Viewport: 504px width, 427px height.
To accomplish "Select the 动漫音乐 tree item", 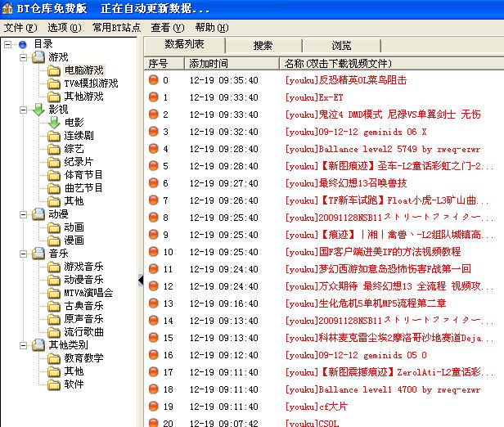I will (84, 280).
